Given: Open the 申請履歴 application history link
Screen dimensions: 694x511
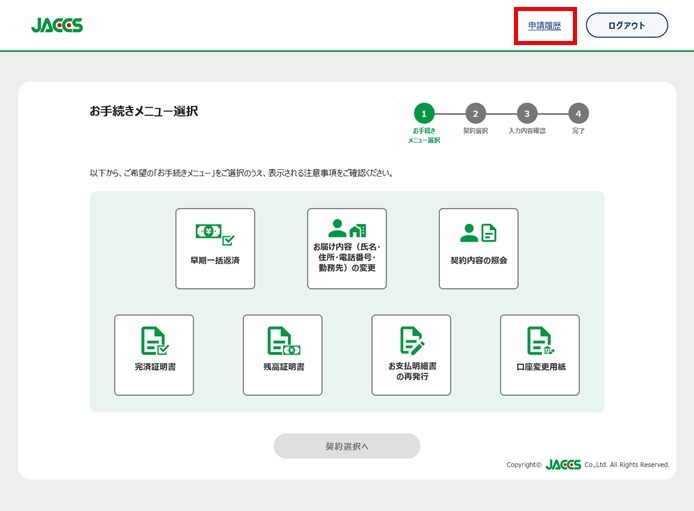Looking at the screenshot, I should point(545,26).
